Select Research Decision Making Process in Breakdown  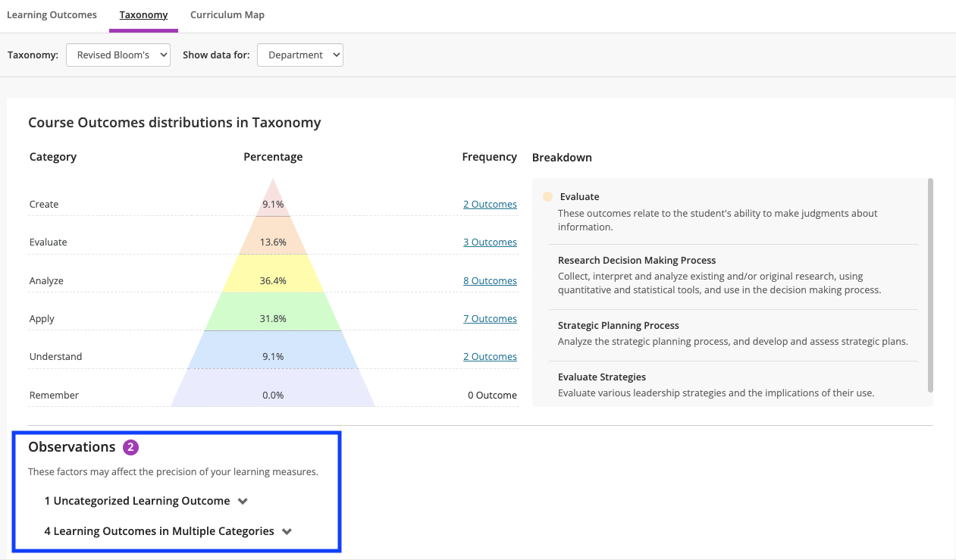pos(637,261)
